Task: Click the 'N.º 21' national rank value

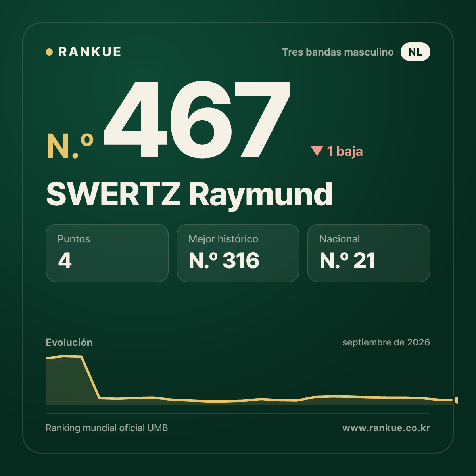Action: click(x=347, y=261)
